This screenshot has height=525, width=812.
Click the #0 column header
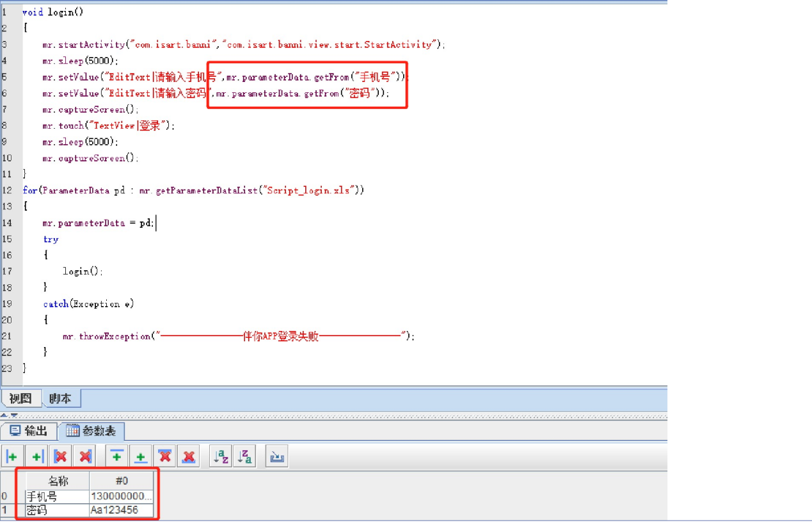click(x=122, y=481)
